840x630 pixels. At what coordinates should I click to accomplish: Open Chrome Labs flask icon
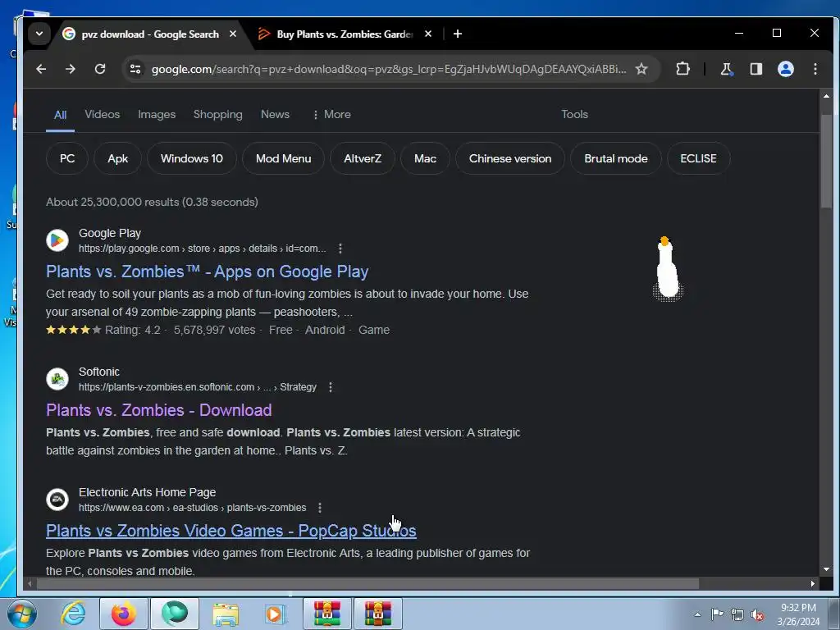[x=727, y=69]
